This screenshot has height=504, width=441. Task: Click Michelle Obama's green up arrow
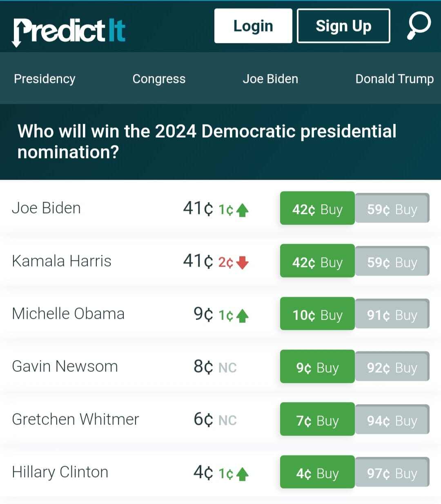(243, 315)
